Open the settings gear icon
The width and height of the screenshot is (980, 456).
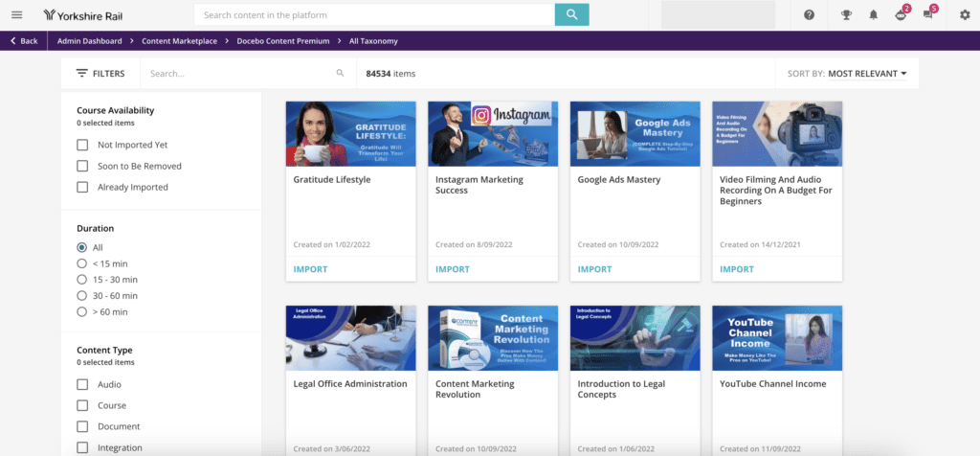[965, 15]
